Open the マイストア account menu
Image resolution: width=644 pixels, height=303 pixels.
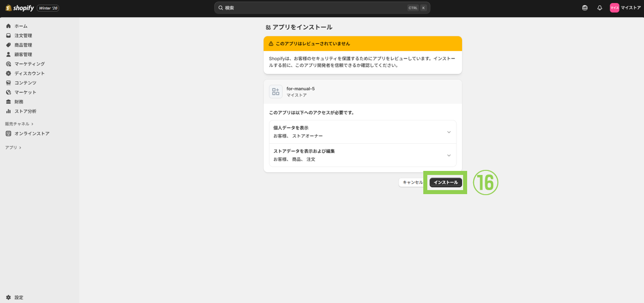[625, 8]
